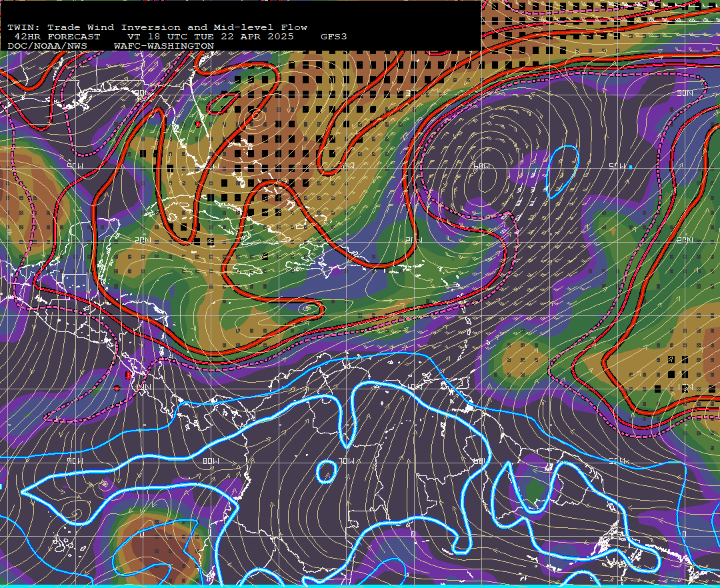
Task: Click the "WAFC-WASHINGTON" label in the header
Action: [x=164, y=47]
